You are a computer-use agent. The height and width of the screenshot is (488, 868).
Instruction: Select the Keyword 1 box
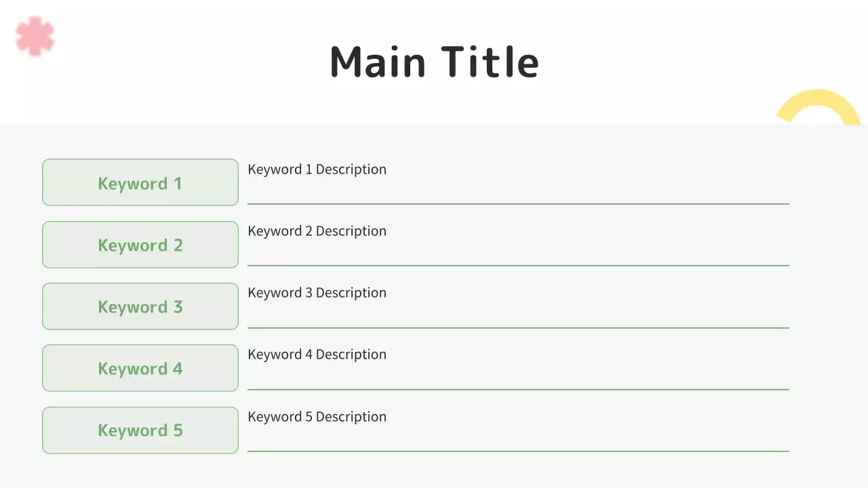140,182
